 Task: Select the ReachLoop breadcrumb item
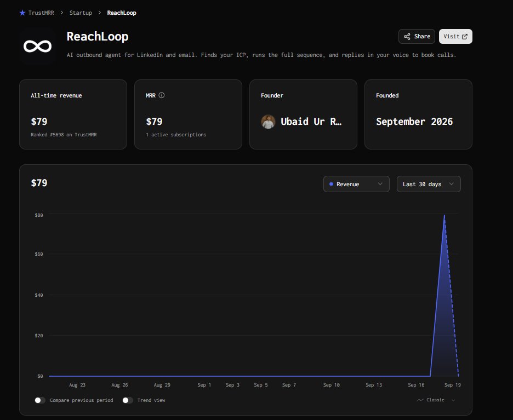122,13
